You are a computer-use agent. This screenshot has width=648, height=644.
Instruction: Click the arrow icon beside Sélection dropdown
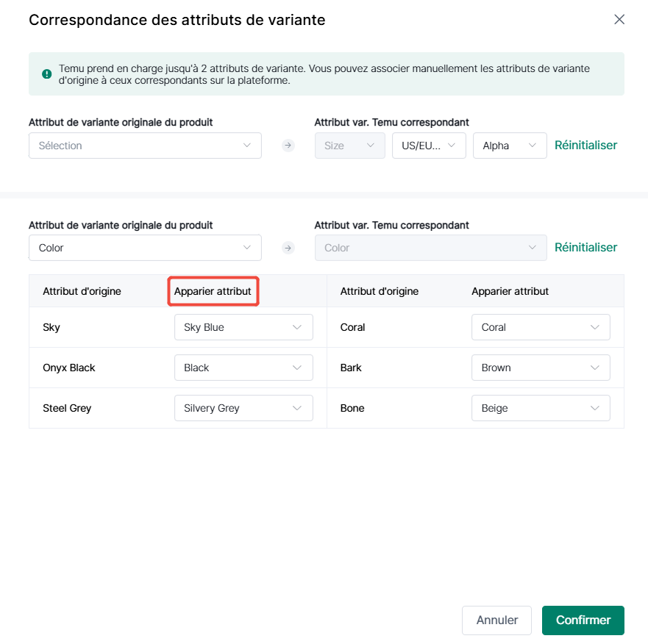tap(288, 146)
